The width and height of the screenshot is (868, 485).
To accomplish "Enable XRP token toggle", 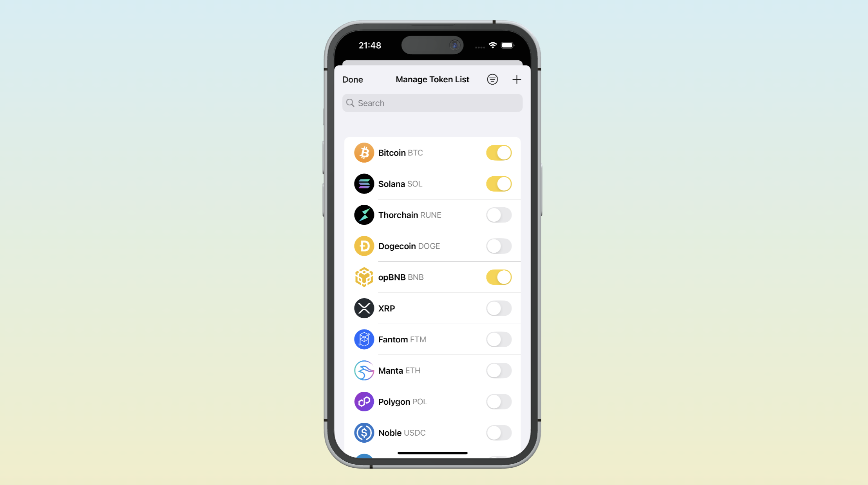I will (499, 308).
